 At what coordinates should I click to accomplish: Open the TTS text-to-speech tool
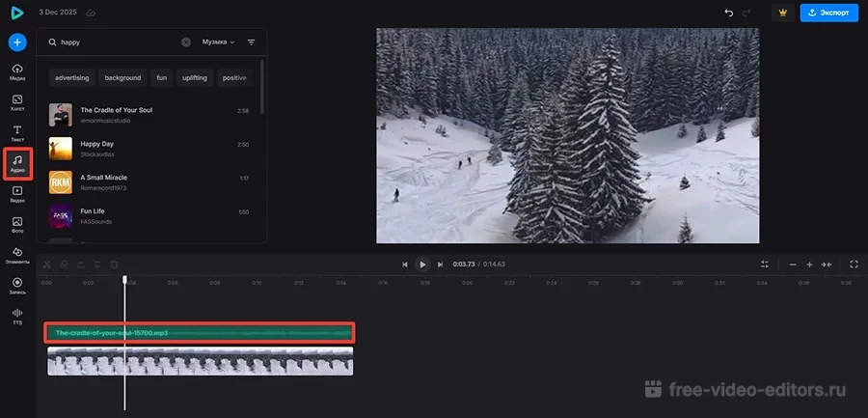(x=17, y=315)
